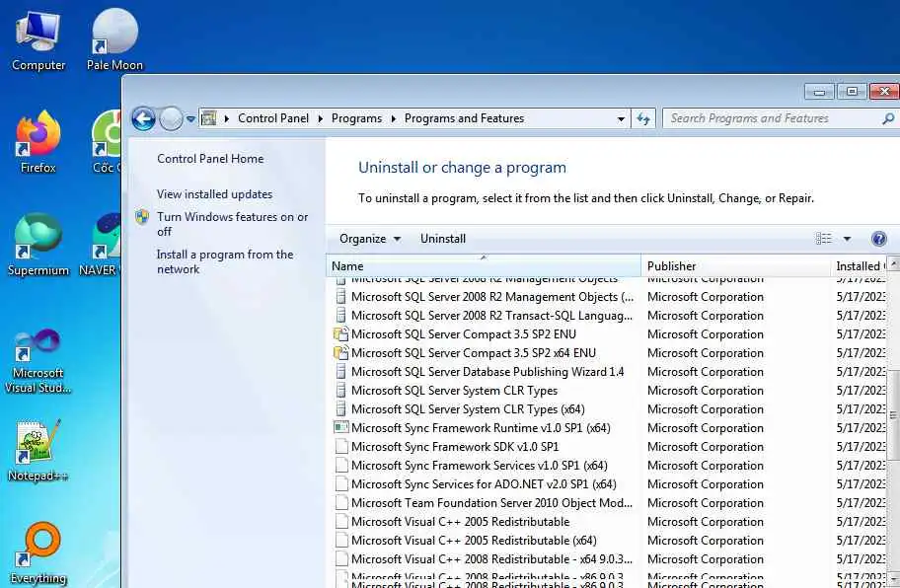
Task: Open the View installed updates link
Action: click(215, 194)
